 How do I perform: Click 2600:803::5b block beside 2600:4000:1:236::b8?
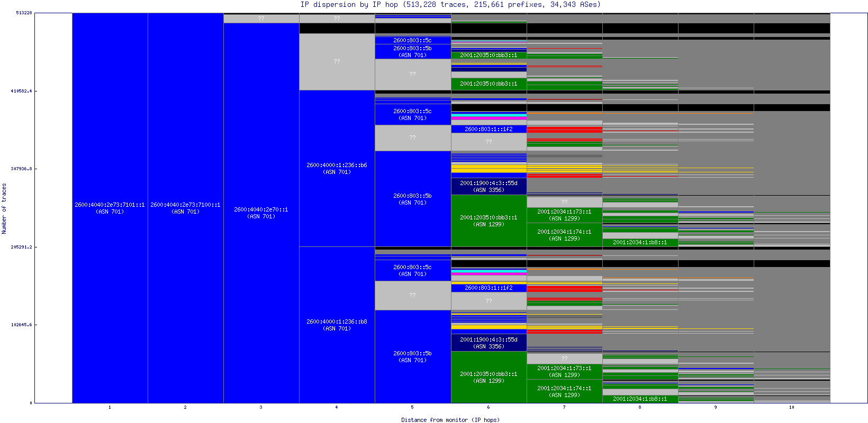[x=413, y=356]
